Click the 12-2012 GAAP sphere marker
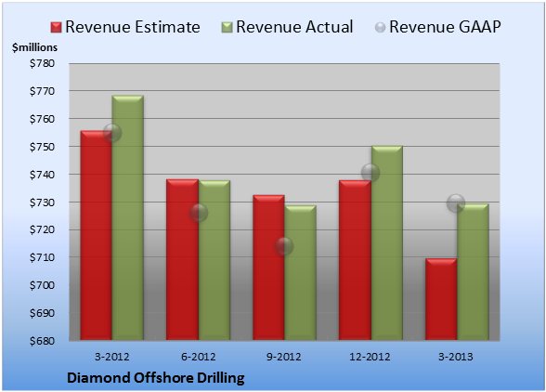The image size is (546, 392). coord(370,173)
